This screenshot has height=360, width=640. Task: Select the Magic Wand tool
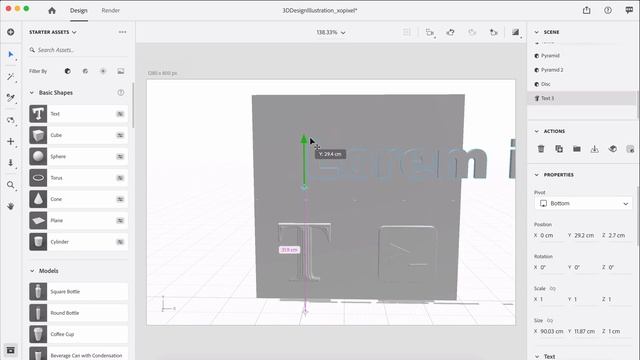point(11,76)
